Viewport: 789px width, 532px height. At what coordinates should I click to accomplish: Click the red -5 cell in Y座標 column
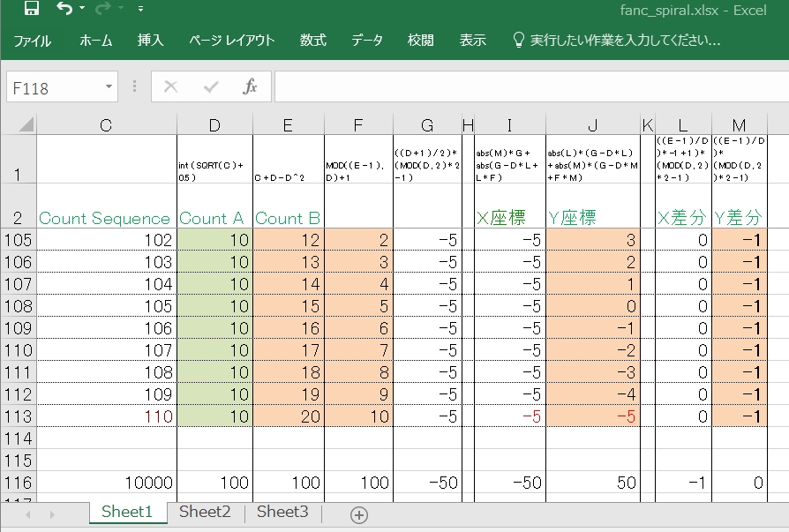[x=593, y=416]
